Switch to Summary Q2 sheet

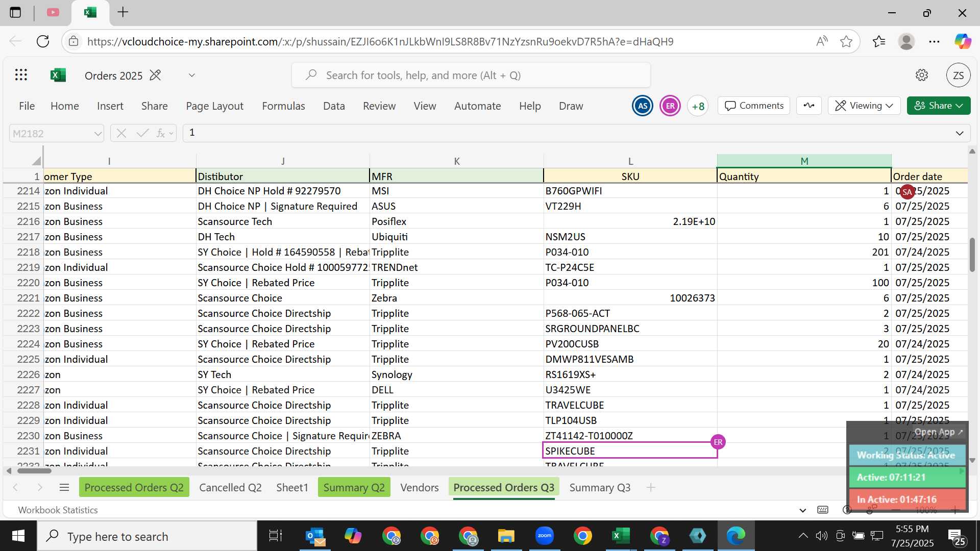pyautogui.click(x=354, y=487)
